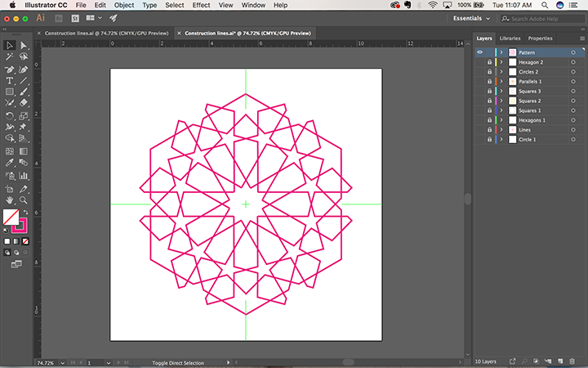Viewport: 588px width, 368px height.
Task: Select the Mesh tool
Action: click(x=9, y=151)
